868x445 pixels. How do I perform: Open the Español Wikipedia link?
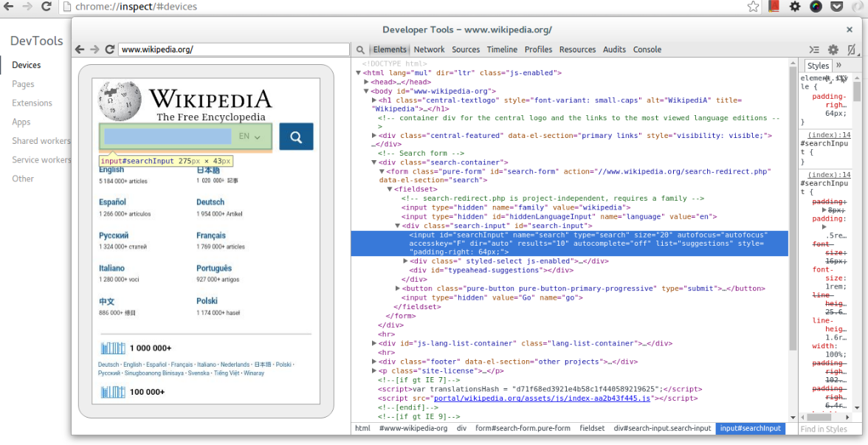(x=112, y=202)
